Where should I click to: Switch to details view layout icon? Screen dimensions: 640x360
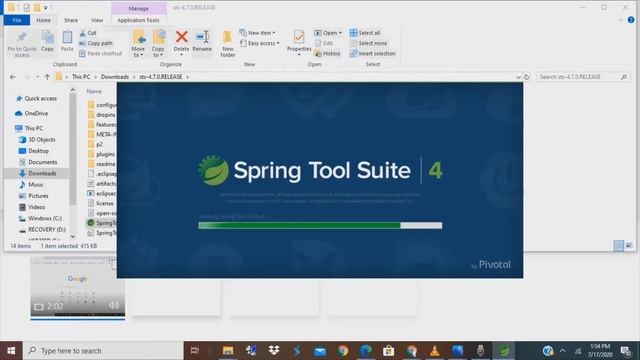click(619, 245)
